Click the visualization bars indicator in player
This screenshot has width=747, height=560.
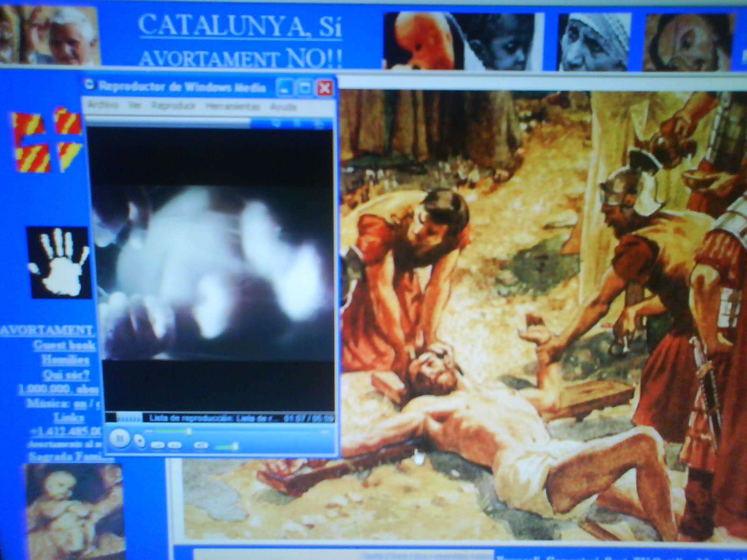129,418
